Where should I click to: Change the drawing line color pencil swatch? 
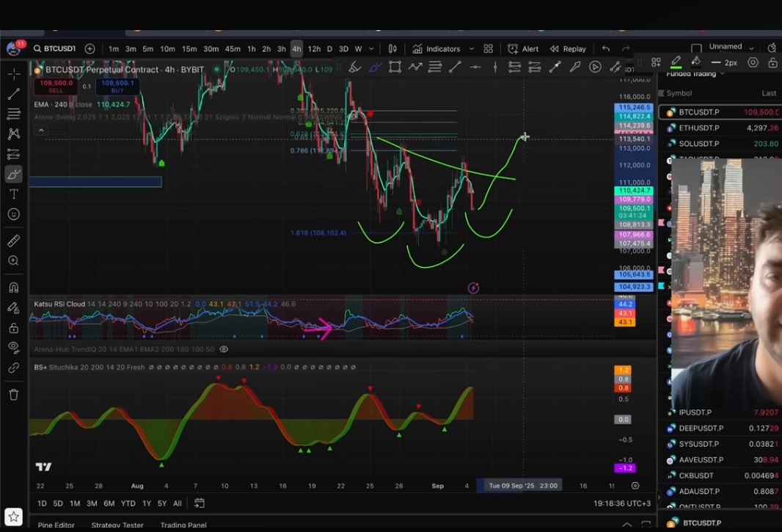(x=676, y=62)
